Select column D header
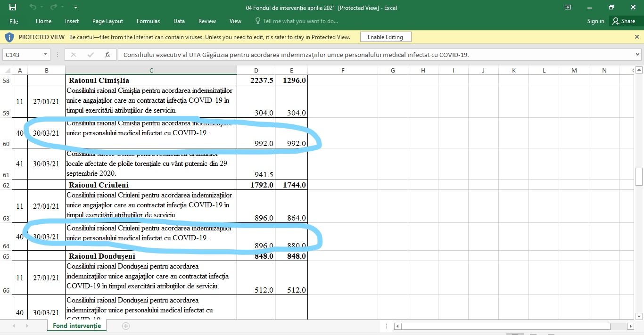This screenshot has height=335, width=644. tap(256, 70)
